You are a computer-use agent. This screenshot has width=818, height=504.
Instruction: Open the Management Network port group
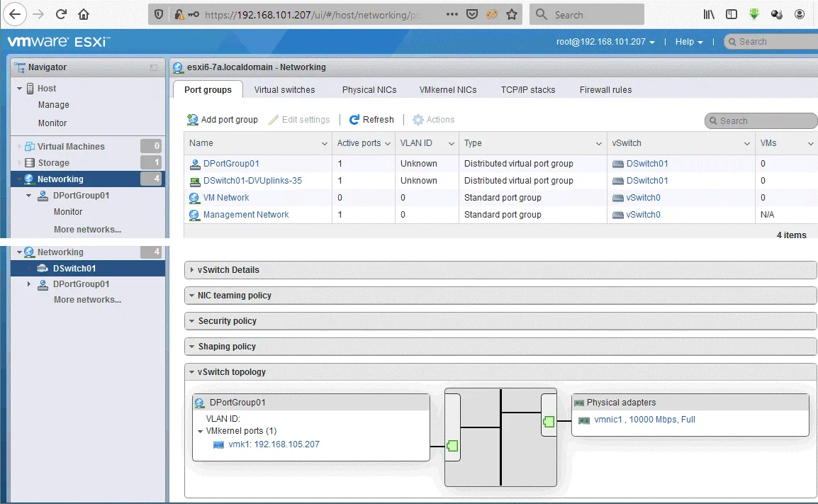[245, 214]
